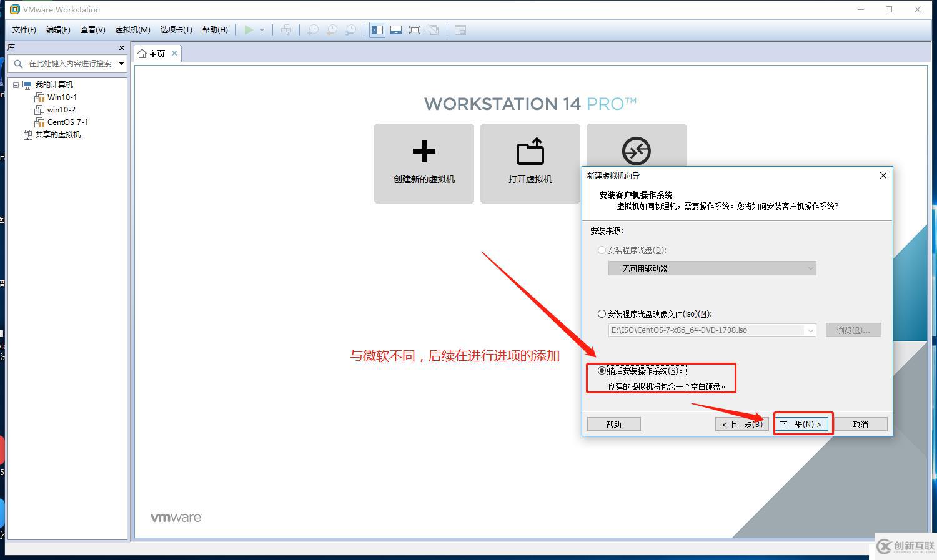Click the 浏览(R)... button
This screenshot has width=937, height=560.
click(853, 330)
